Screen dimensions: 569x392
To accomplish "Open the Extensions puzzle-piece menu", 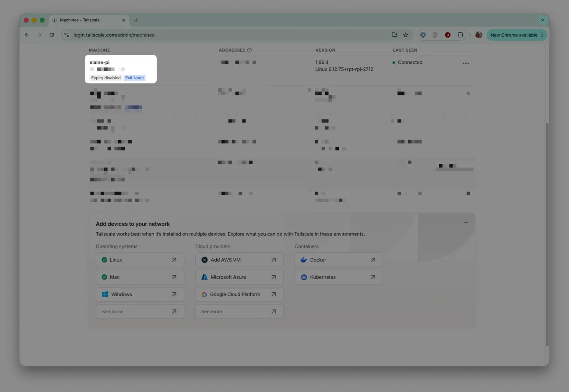I will click(x=460, y=35).
